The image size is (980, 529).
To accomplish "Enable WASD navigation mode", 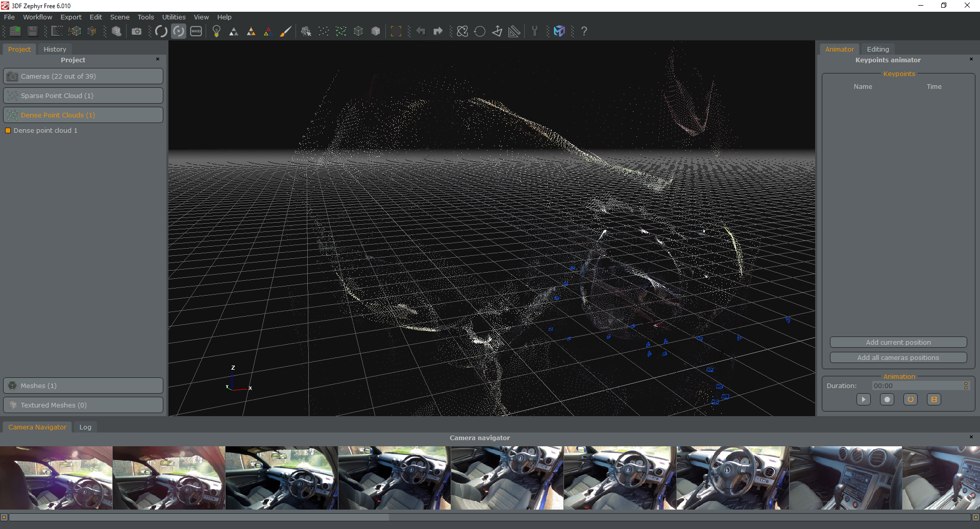I will coord(196,32).
